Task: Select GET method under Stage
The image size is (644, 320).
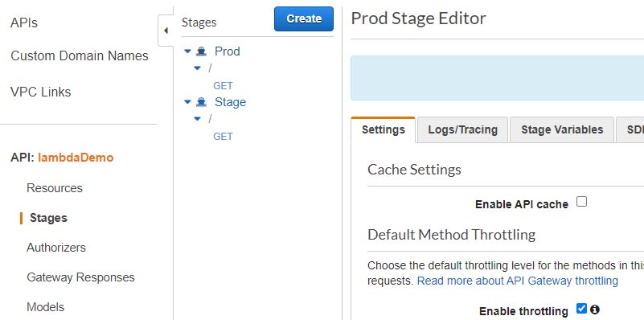Action: click(x=223, y=137)
